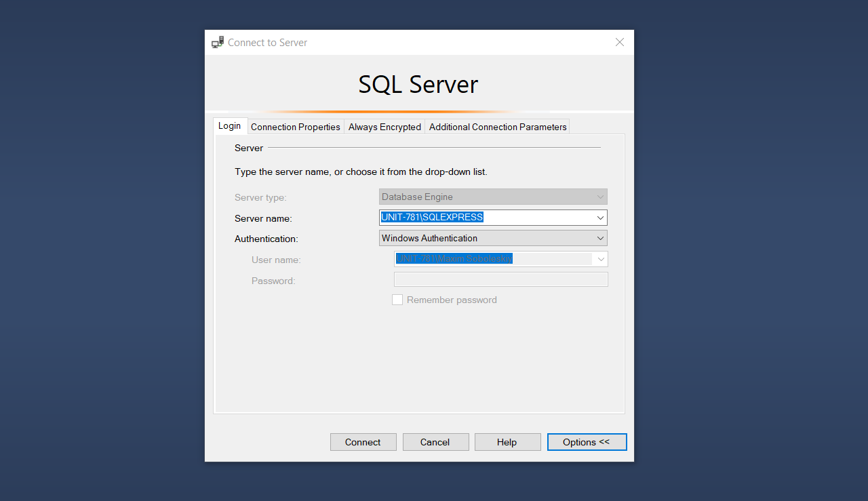Close the Connect to Server dialog
This screenshot has height=501, width=868.
[x=619, y=42]
